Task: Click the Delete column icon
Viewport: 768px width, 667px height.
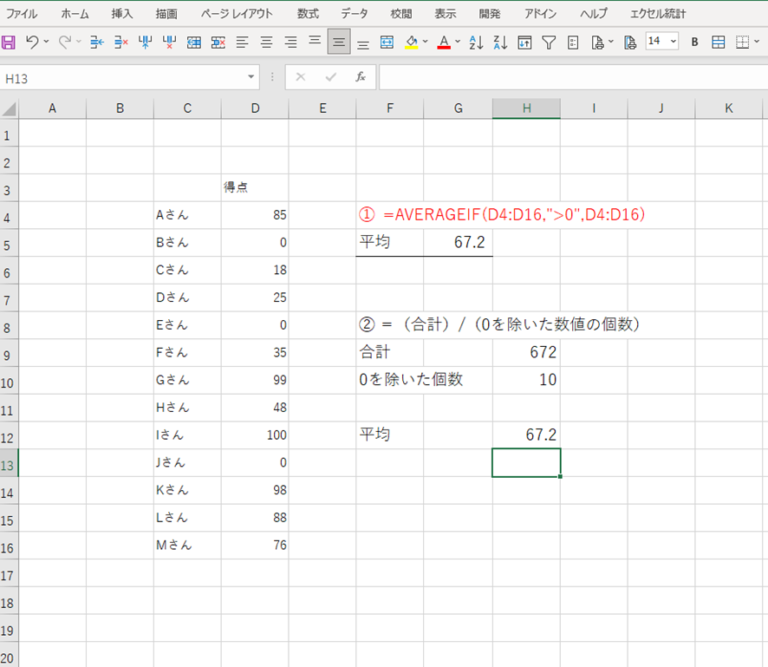Action: [x=169, y=43]
